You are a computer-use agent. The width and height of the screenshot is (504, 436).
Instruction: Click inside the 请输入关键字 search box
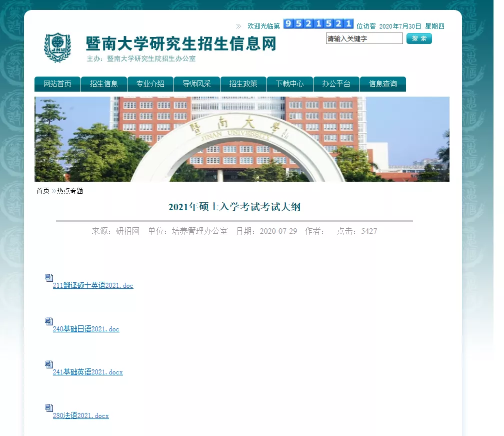pyautogui.click(x=364, y=38)
